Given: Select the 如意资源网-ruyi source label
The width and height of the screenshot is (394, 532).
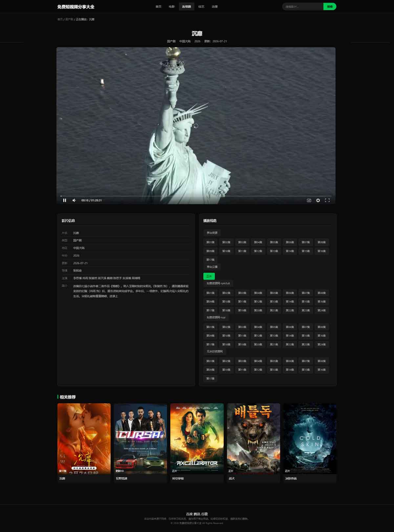Looking at the screenshot, I should point(216,318).
